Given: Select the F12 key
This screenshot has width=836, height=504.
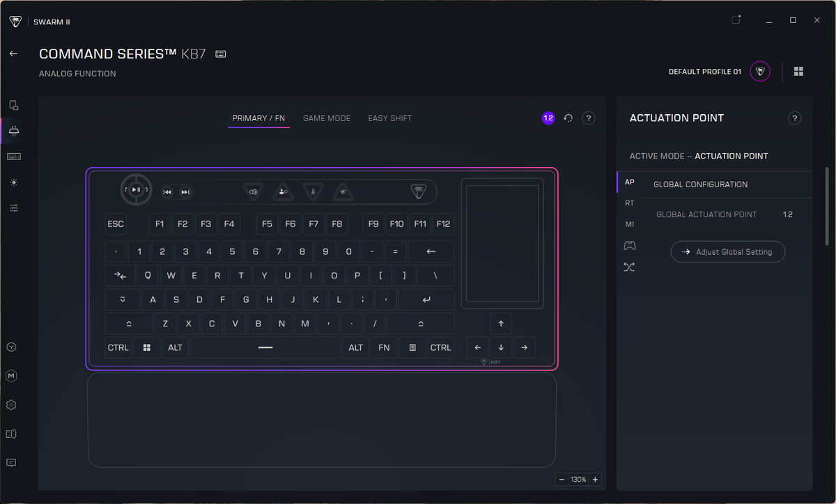Looking at the screenshot, I should tap(443, 224).
